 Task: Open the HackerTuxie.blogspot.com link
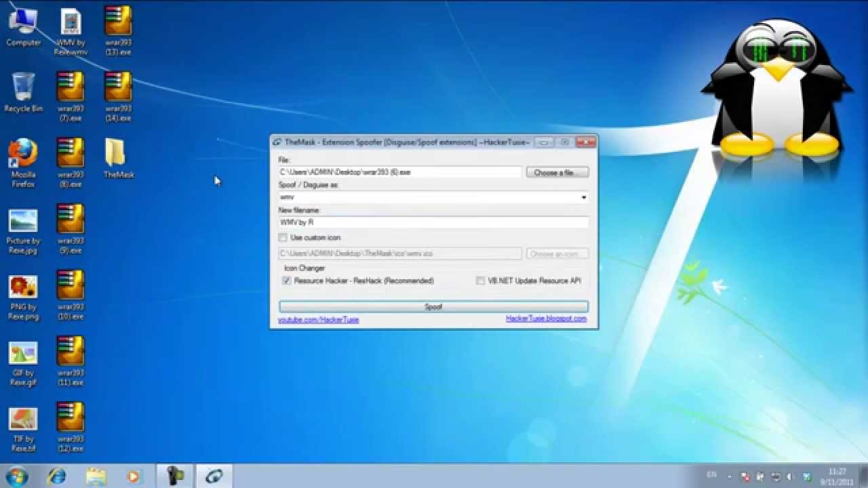pyautogui.click(x=546, y=319)
